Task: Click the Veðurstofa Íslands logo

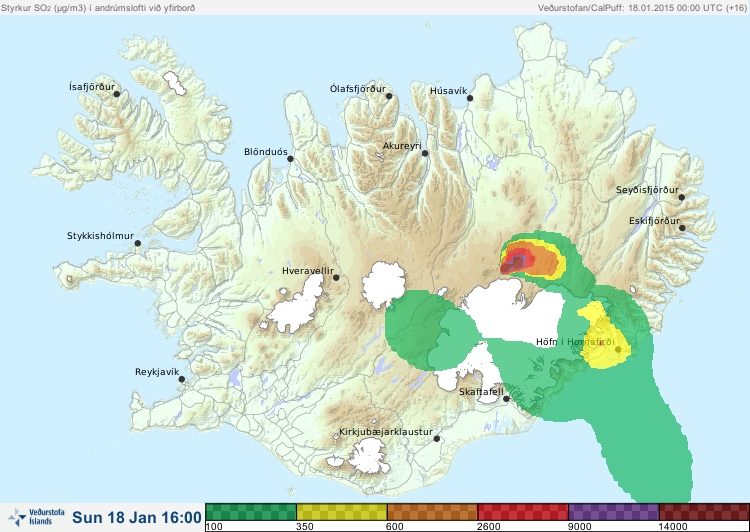Action: pos(36,517)
